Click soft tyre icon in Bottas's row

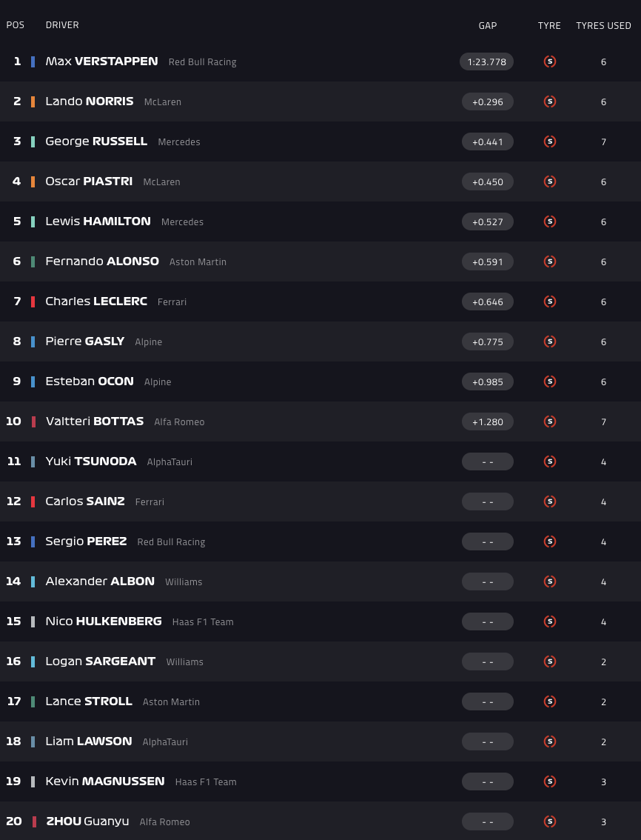(x=549, y=421)
